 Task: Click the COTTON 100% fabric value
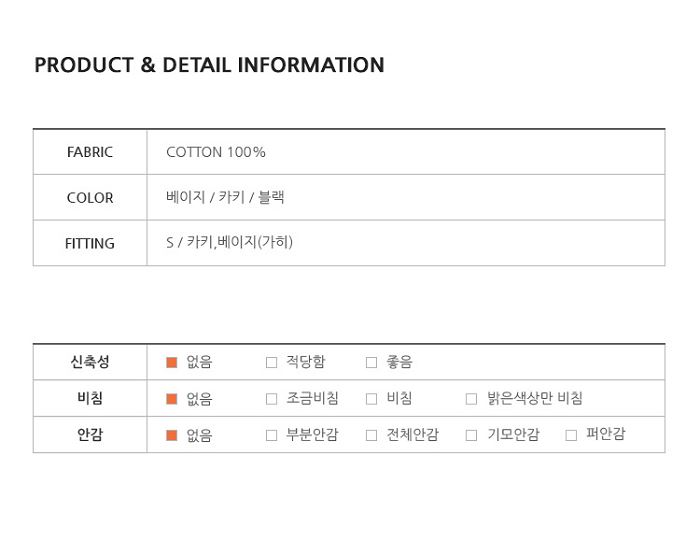(216, 152)
